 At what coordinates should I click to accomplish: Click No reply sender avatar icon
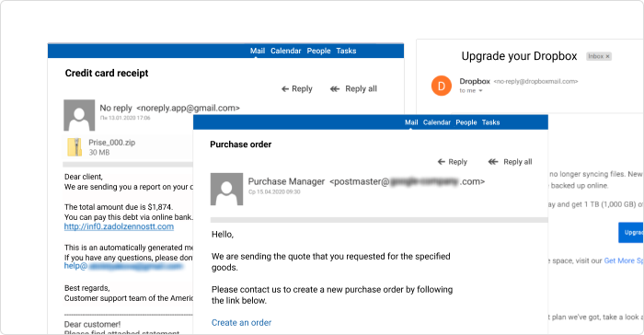(x=79, y=115)
